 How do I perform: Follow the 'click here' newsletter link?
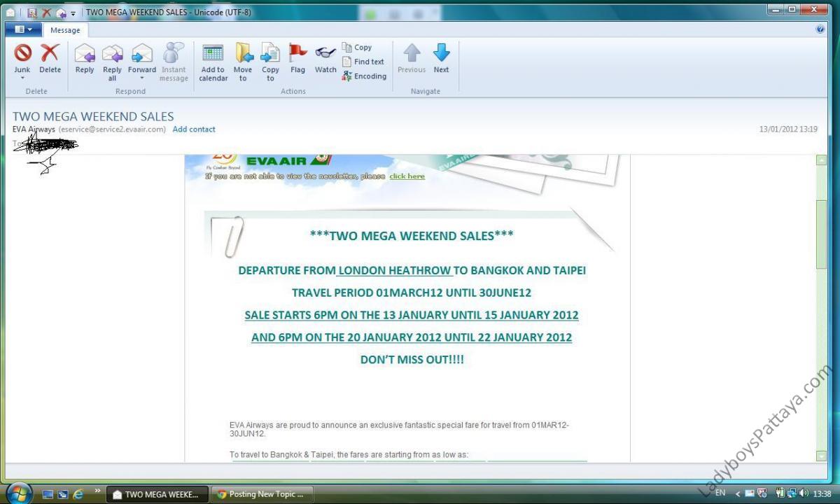click(407, 176)
